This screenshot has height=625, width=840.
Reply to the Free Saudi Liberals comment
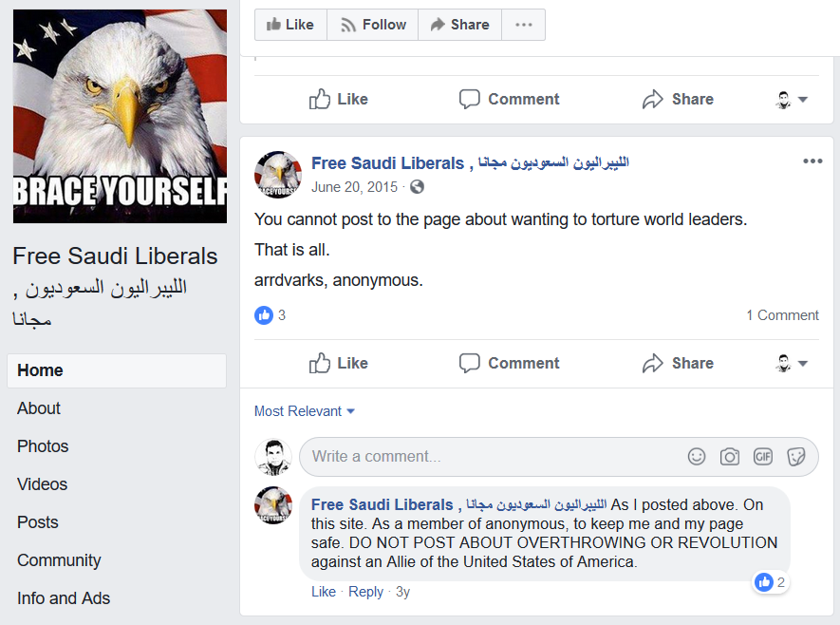(365, 592)
